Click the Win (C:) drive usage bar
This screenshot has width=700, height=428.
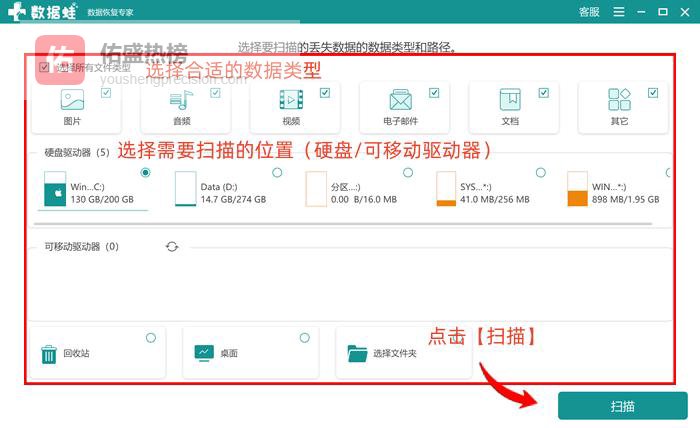[x=92, y=208]
